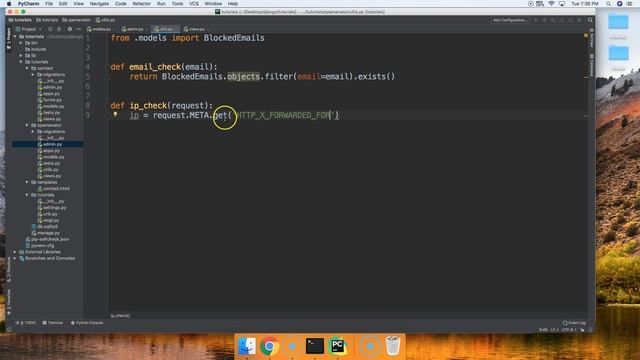Click spamenator in navigation breadcrumb
The height and width of the screenshot is (360, 640).
pos(76,20)
